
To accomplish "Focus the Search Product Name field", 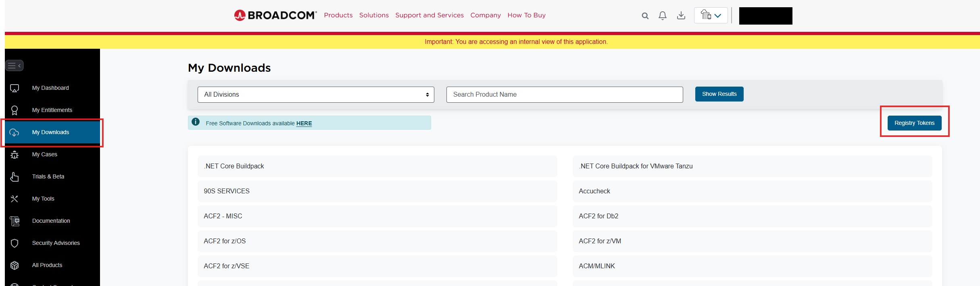I will pyautogui.click(x=565, y=95).
